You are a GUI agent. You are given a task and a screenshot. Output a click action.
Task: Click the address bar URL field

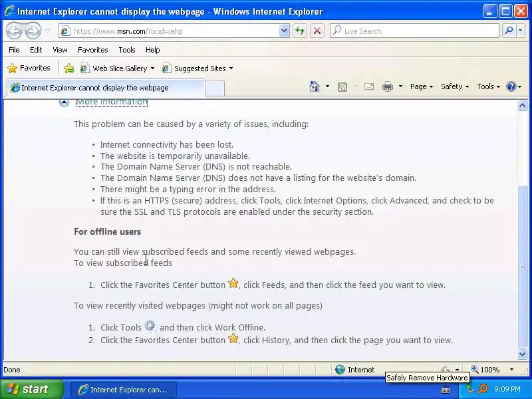coord(175,31)
